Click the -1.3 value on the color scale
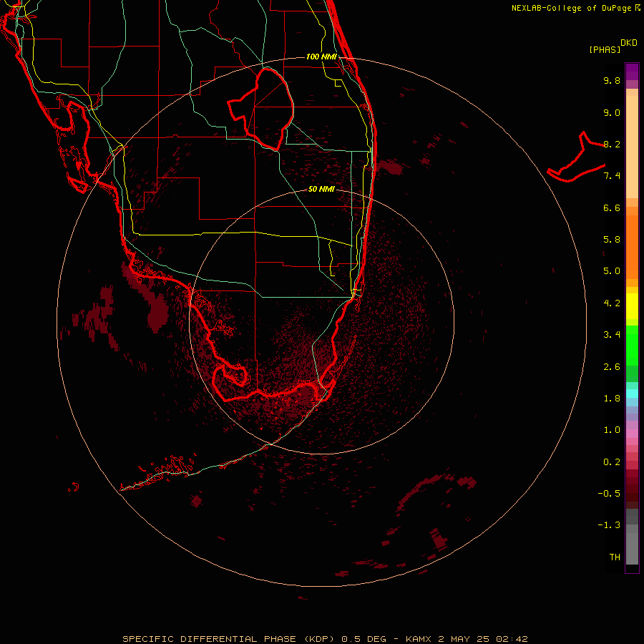Screen dimensions: 644x644 (609, 525)
